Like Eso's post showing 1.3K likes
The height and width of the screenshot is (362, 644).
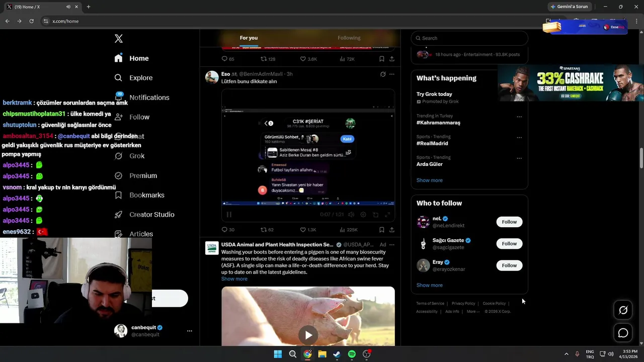(303, 230)
